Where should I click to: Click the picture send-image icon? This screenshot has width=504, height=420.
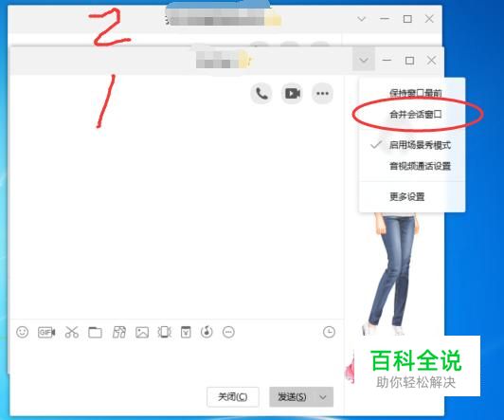pos(142,332)
